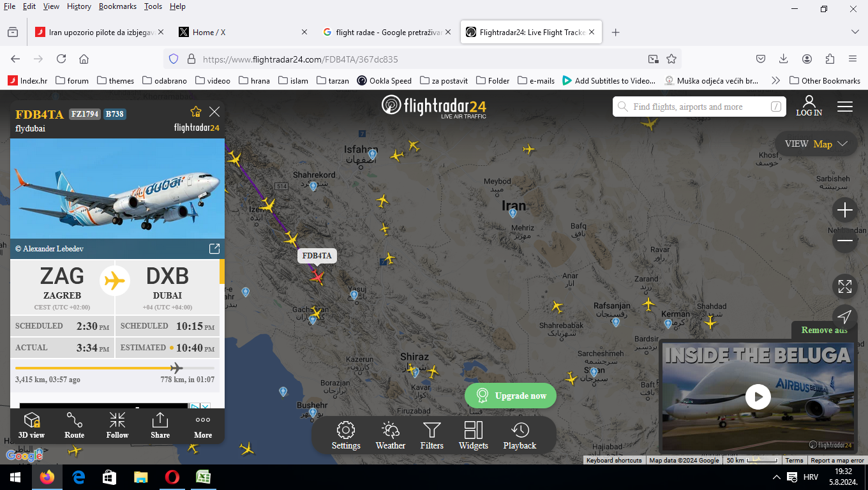This screenshot has height=490, width=868.
Task: Click the FDB4TA map label
Action: pyautogui.click(x=317, y=256)
